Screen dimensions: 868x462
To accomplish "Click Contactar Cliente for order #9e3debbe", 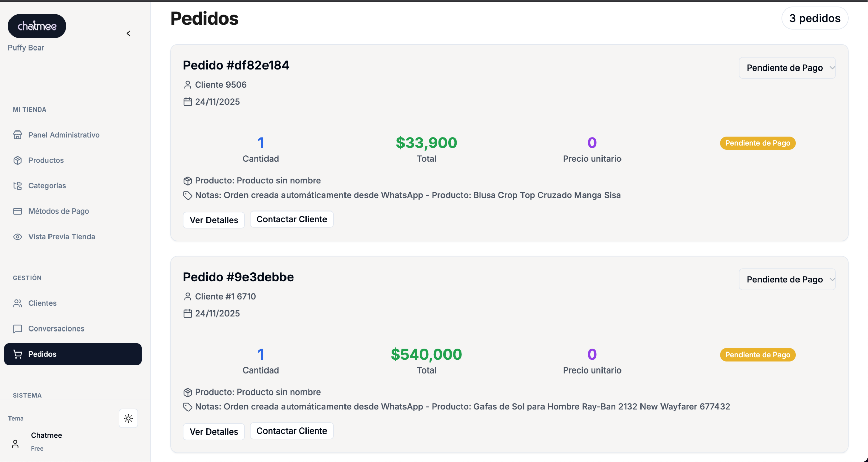I will [292, 431].
